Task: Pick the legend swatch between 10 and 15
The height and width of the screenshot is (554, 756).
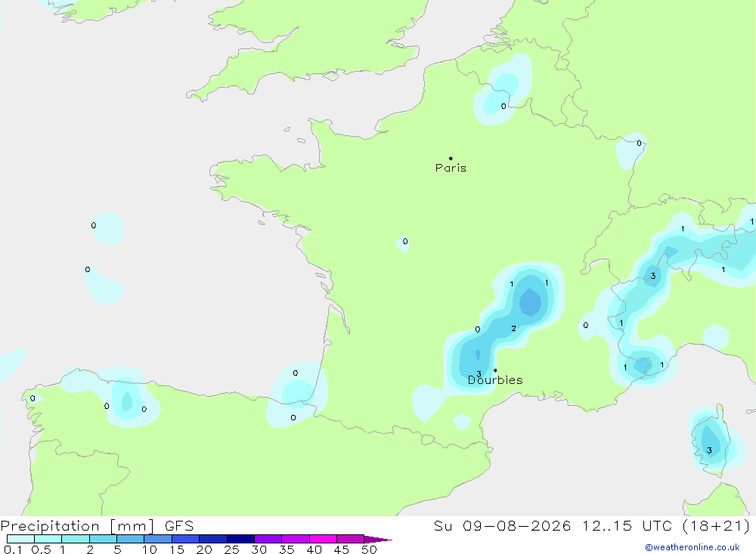Action: tap(158, 539)
